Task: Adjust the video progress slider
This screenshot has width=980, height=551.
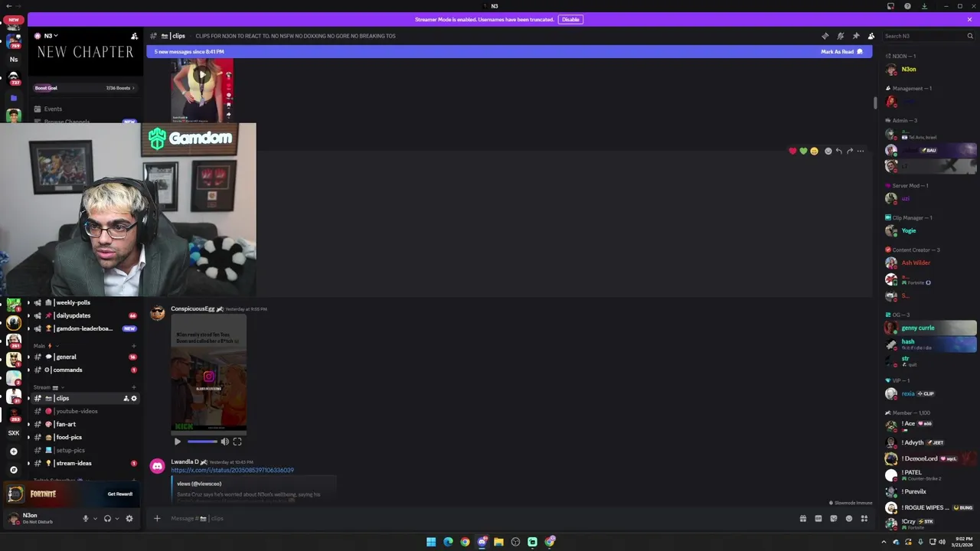Action: 202,442
